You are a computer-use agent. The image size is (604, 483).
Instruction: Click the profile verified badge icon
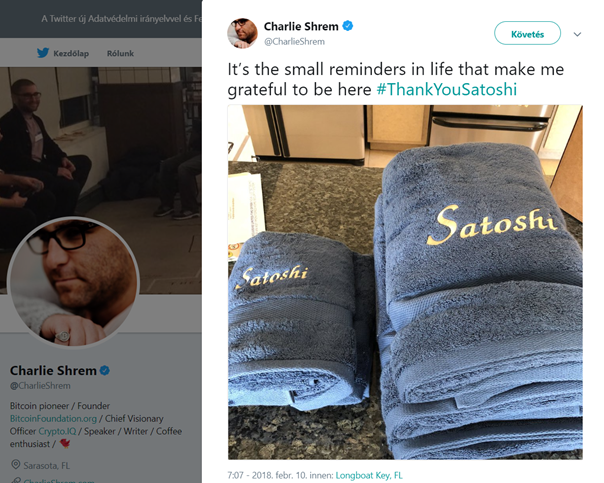(105, 371)
